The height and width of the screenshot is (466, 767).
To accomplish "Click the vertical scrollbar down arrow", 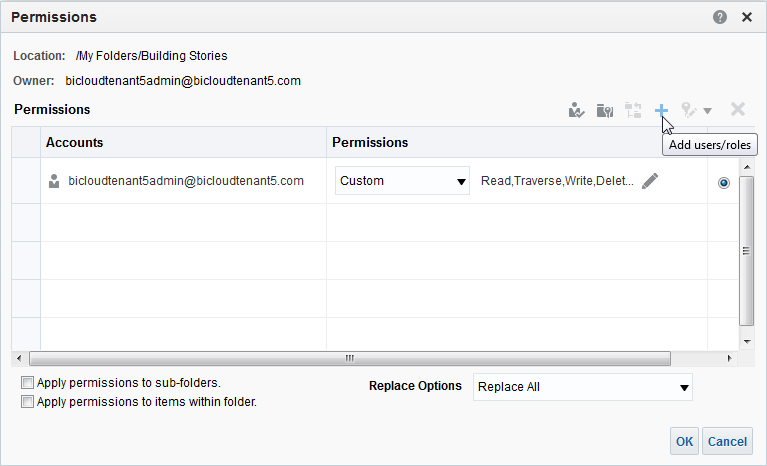I will (747, 341).
